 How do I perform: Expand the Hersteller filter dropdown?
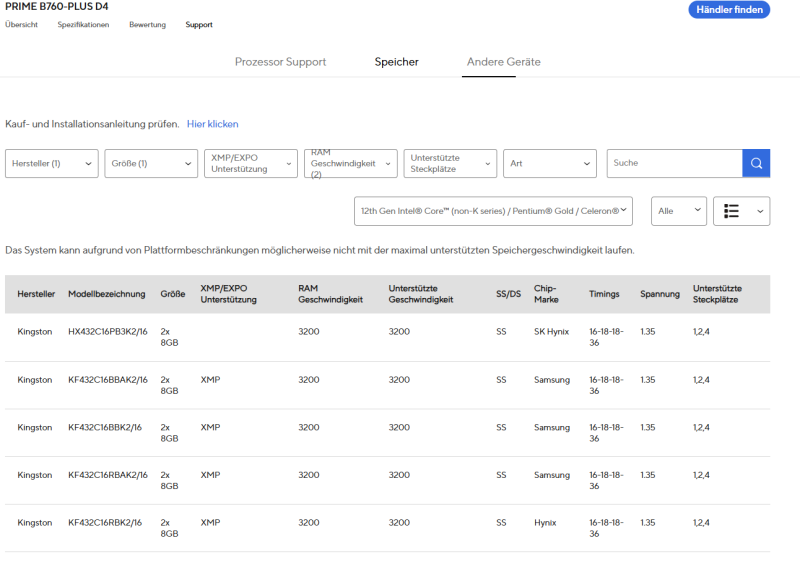[x=53, y=163]
